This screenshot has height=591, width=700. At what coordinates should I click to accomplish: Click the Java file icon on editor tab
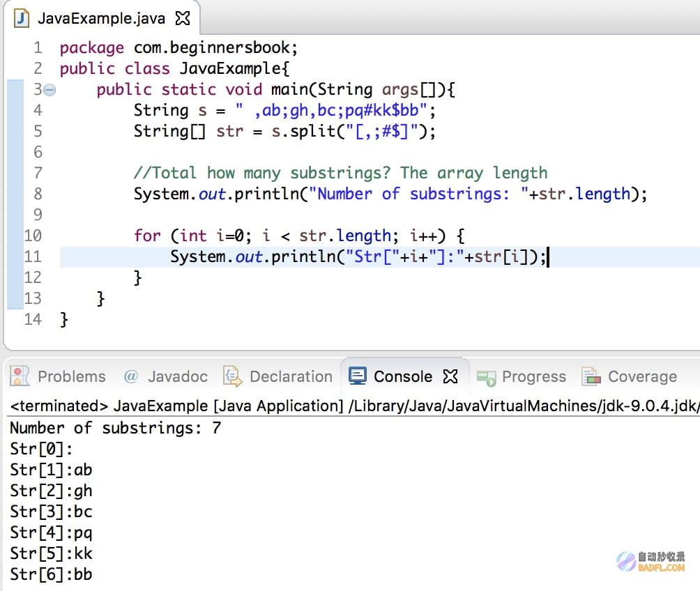21,18
